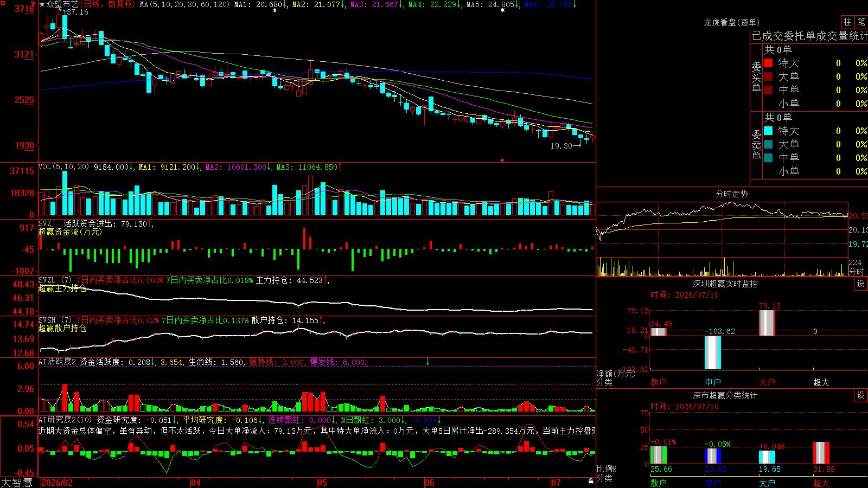Click the 众望布艺 stock name label
This screenshot has height=488, width=868.
click(62, 4)
